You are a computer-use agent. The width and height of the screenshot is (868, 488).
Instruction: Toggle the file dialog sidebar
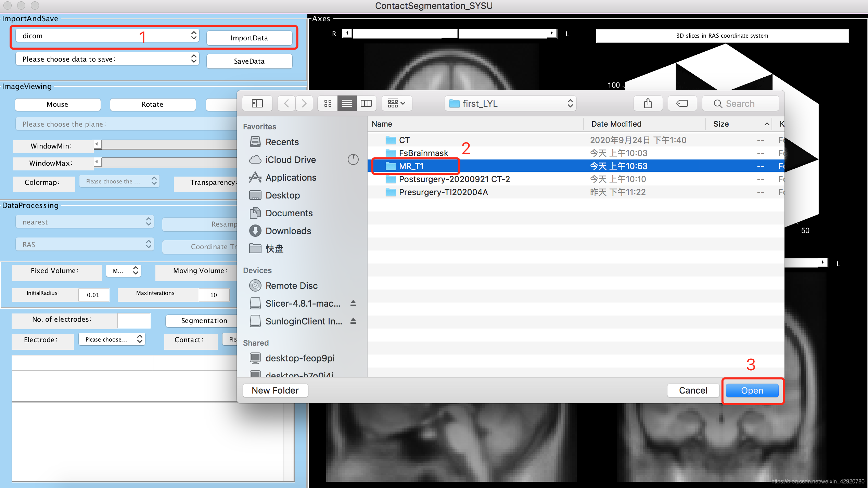pos(257,103)
